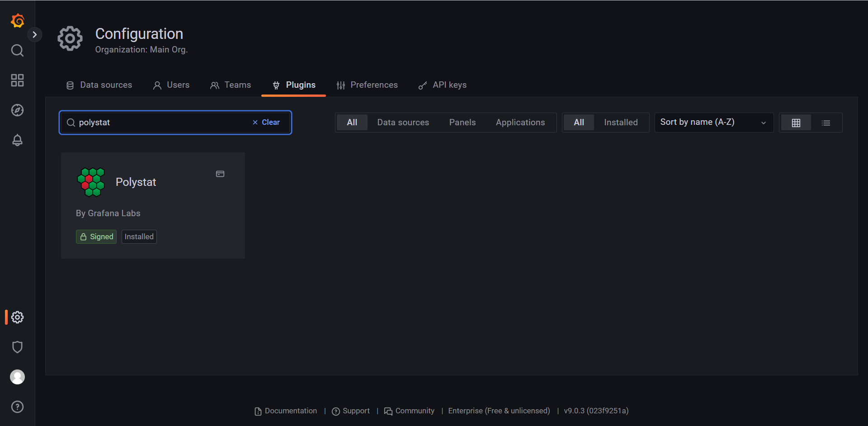Open the Alerting bell icon

point(17,140)
